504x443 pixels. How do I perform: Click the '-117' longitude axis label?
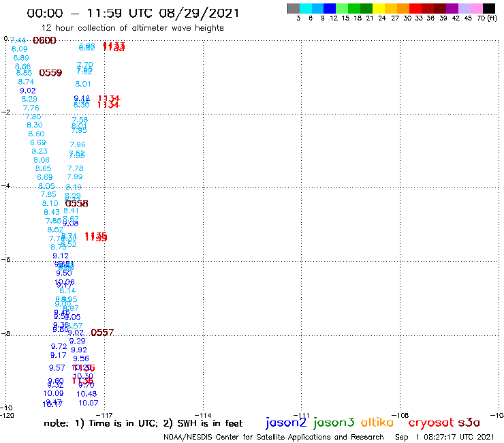tap(104, 415)
